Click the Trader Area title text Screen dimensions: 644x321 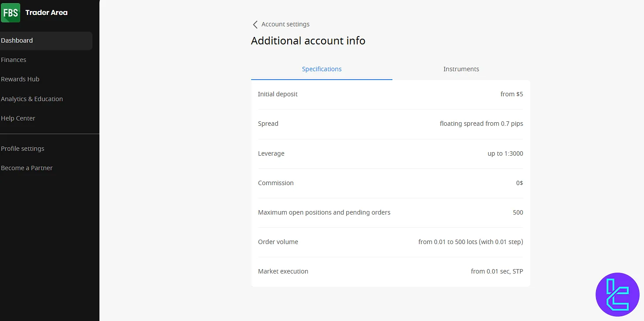click(x=46, y=13)
